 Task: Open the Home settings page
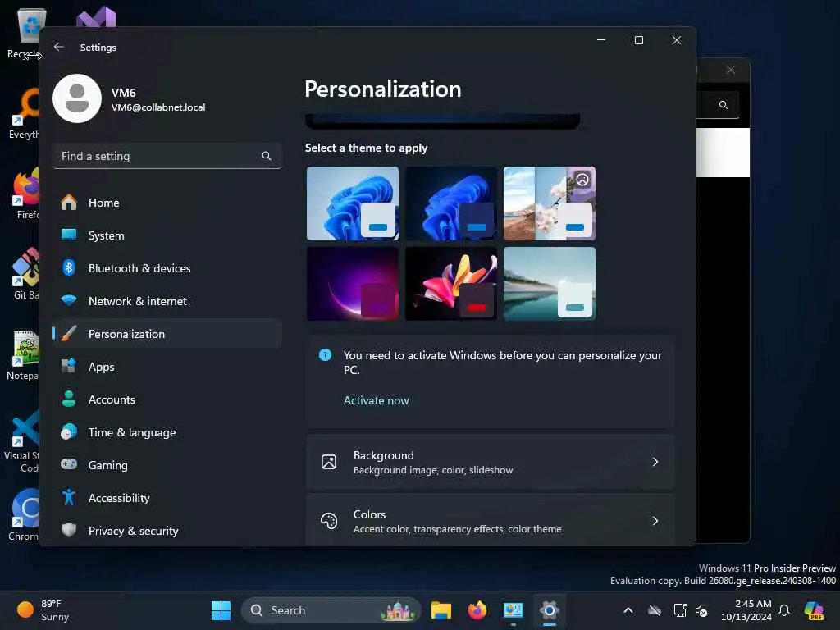[167, 203]
